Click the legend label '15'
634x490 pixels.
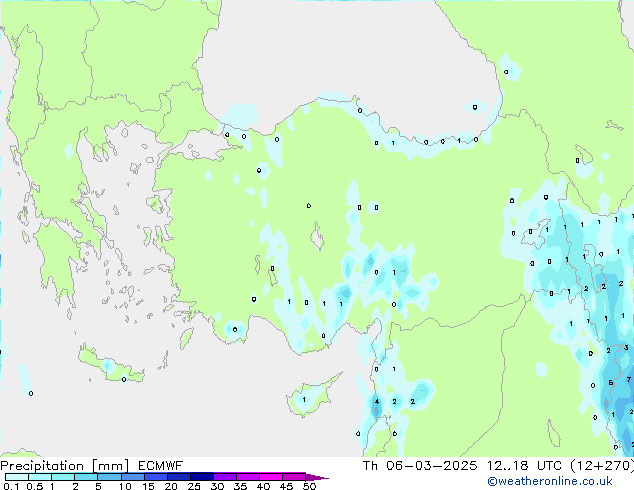pos(148,486)
